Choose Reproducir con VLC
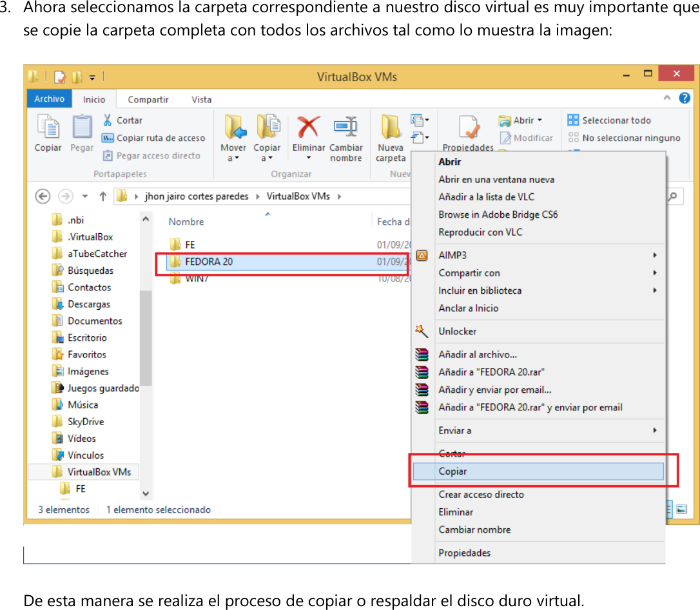Viewport: 700px width, 610px height. pyautogui.click(x=538, y=232)
